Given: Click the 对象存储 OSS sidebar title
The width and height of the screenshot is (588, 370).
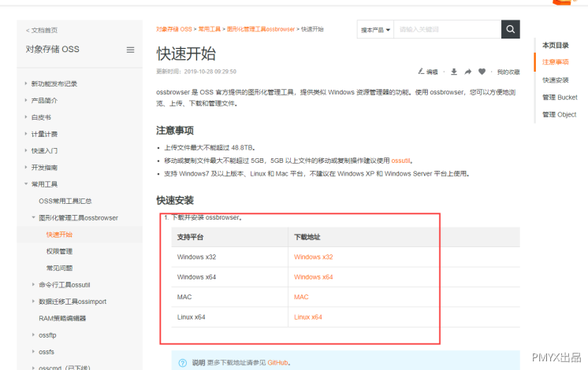Looking at the screenshot, I should click(52, 50).
